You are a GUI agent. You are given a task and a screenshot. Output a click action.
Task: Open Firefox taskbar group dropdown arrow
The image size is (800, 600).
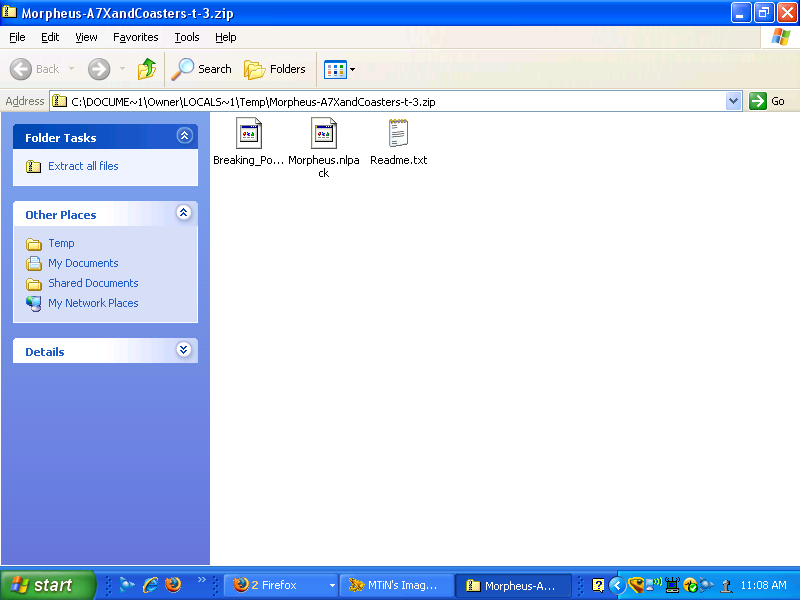[x=332, y=586]
